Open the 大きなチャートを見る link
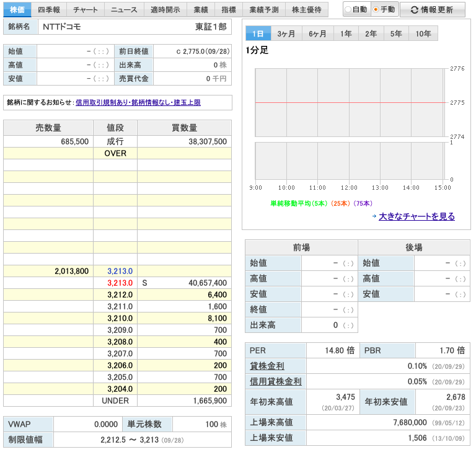Screen dimensions: 476x452 tap(416, 216)
